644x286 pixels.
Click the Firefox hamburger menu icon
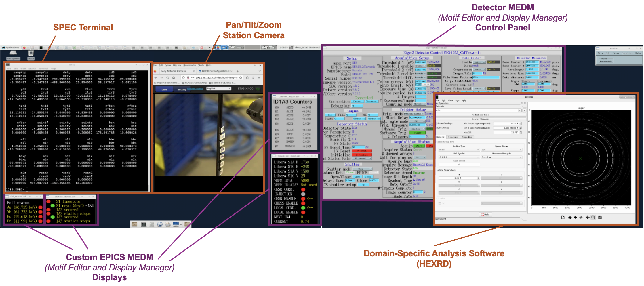(x=259, y=78)
